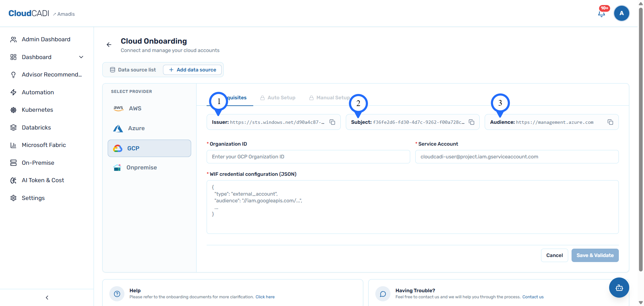Image resolution: width=644 pixels, height=306 pixels.
Task: Click the Automation lightning bolt icon
Action: [13, 92]
